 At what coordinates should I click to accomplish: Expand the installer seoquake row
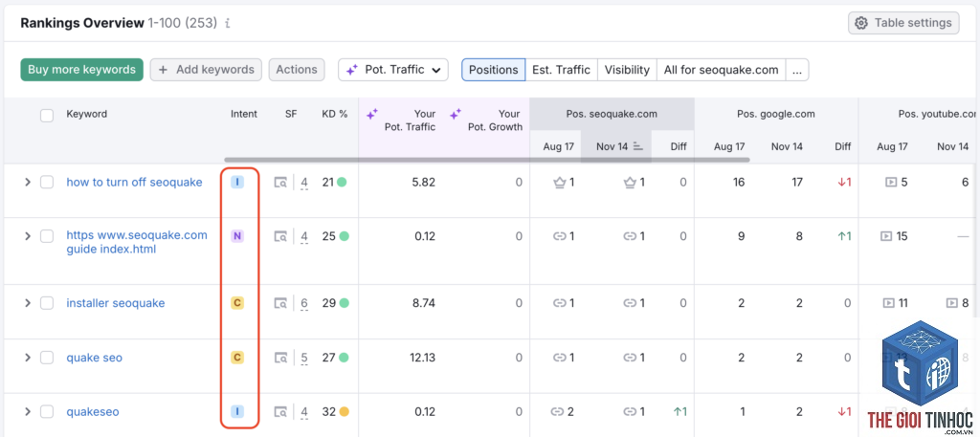[x=27, y=303]
